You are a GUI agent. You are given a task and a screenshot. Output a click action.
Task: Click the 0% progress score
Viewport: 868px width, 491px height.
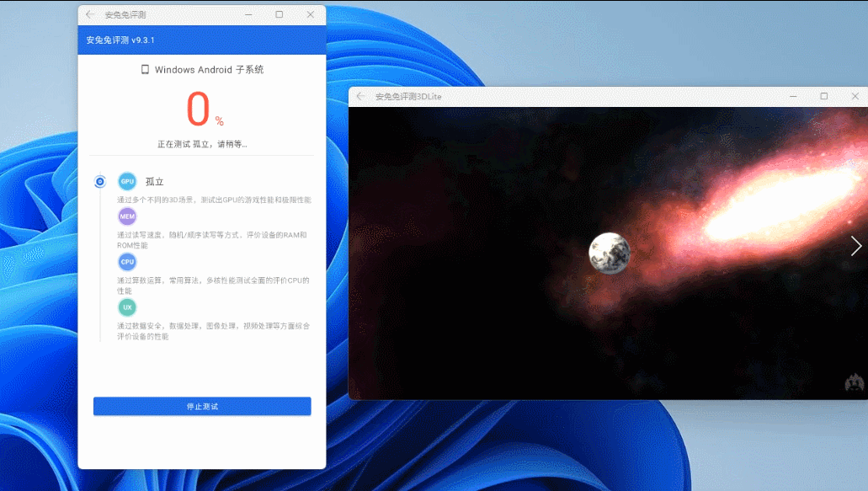pyautogui.click(x=205, y=109)
